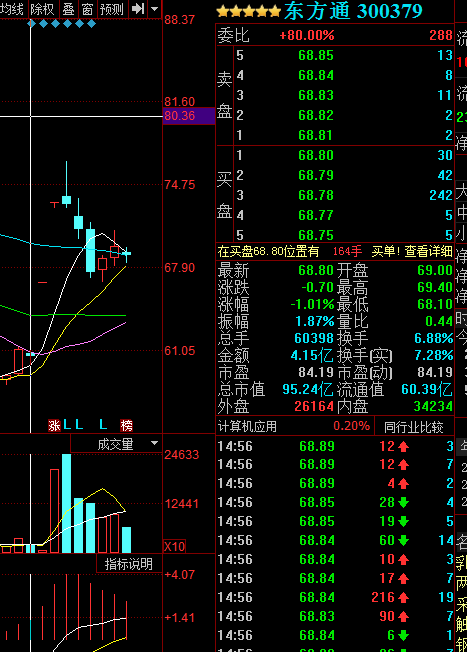
Task: Click the first blue diamond marker at chart top
Action: click(31, 24)
